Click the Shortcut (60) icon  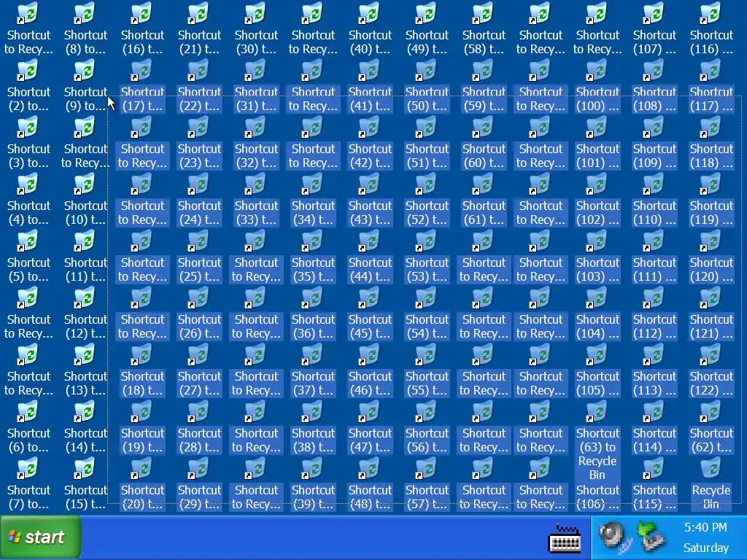pos(484,127)
